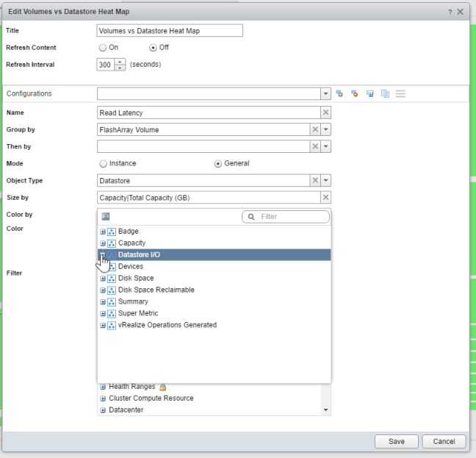
Task: Click the add configuration icon
Action: 339,94
